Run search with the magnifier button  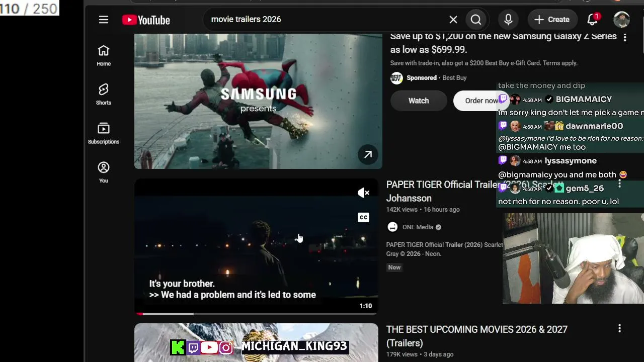[x=476, y=20]
